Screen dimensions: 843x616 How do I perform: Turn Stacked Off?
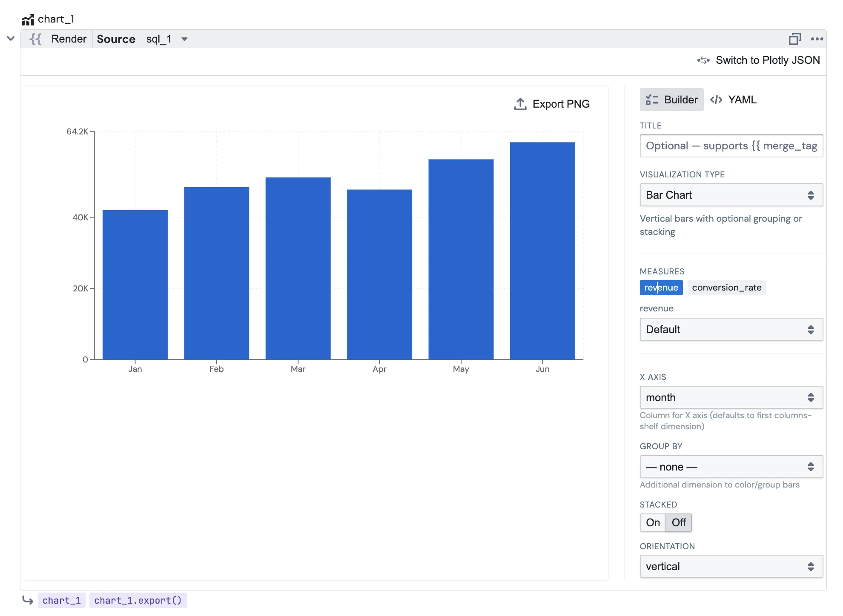tap(679, 522)
